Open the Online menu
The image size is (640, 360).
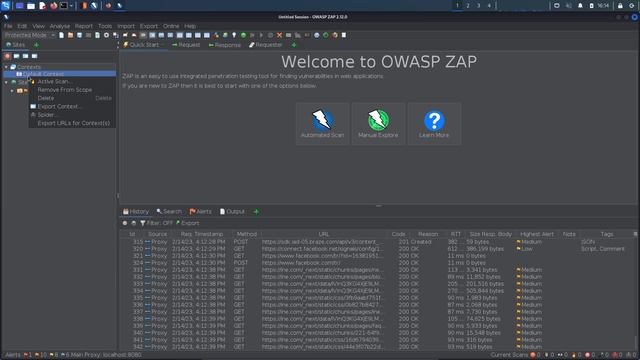(x=171, y=26)
